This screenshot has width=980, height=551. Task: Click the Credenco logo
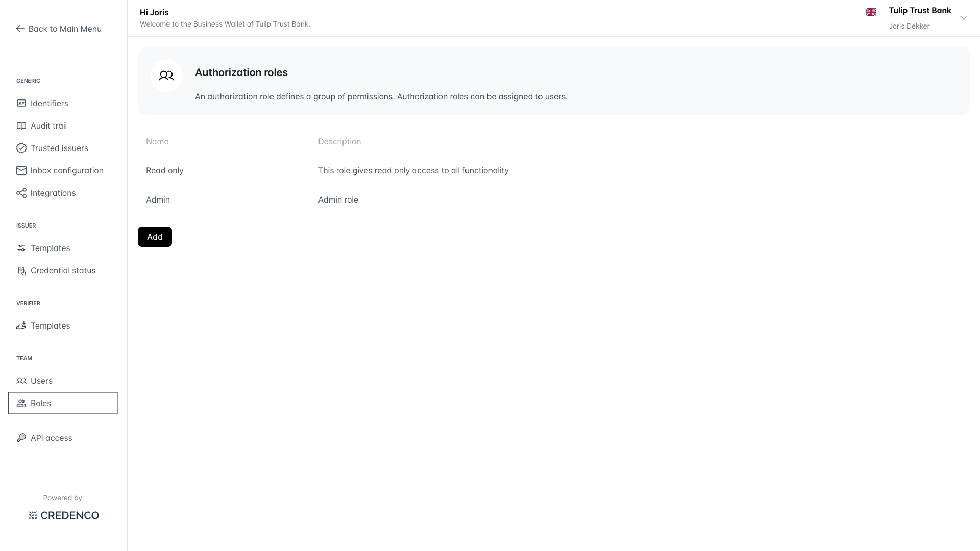tap(64, 515)
